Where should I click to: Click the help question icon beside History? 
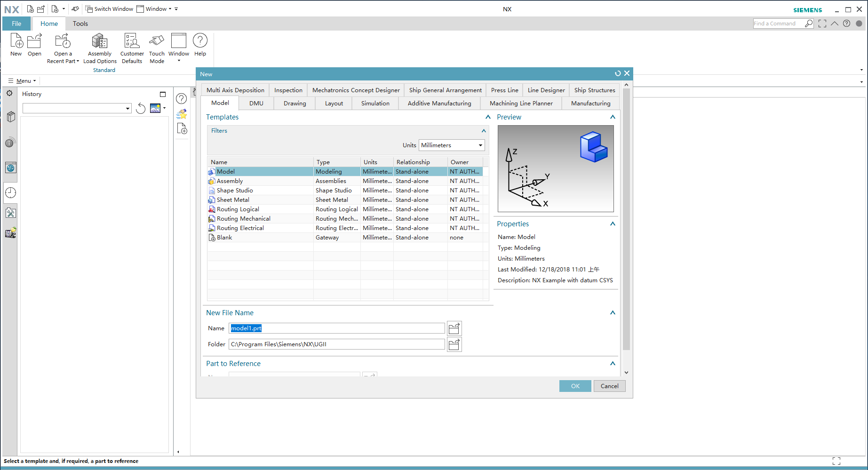coord(182,98)
